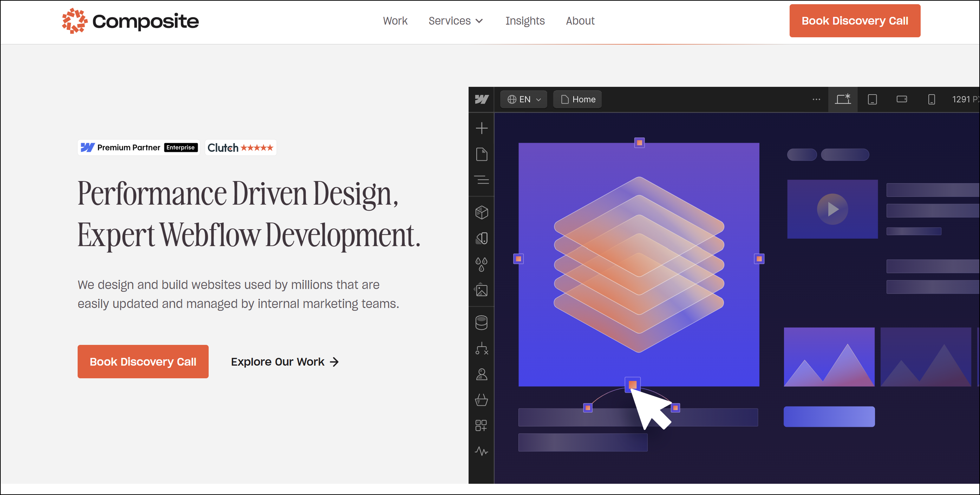This screenshot has width=980, height=495.
Task: Open the CMS database panel icon
Action: [x=481, y=322]
